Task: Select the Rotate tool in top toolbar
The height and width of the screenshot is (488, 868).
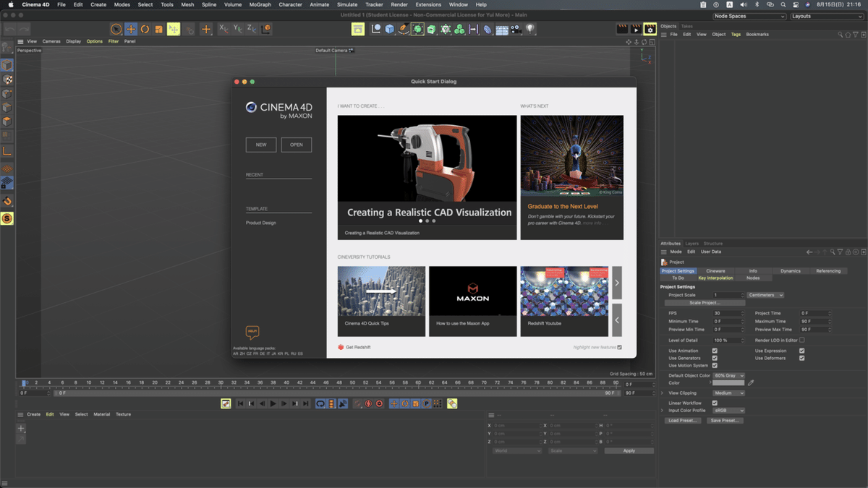Action: click(145, 29)
